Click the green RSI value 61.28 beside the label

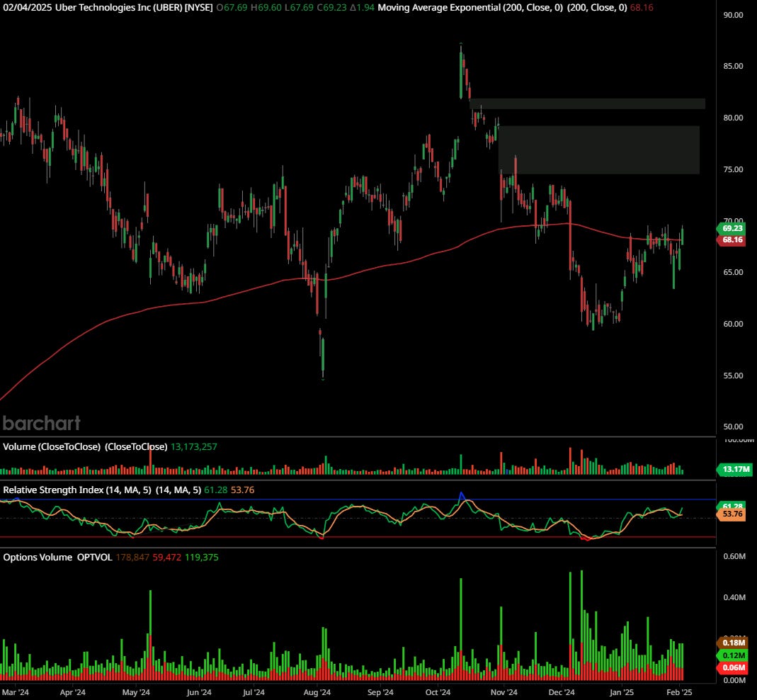[x=215, y=490]
